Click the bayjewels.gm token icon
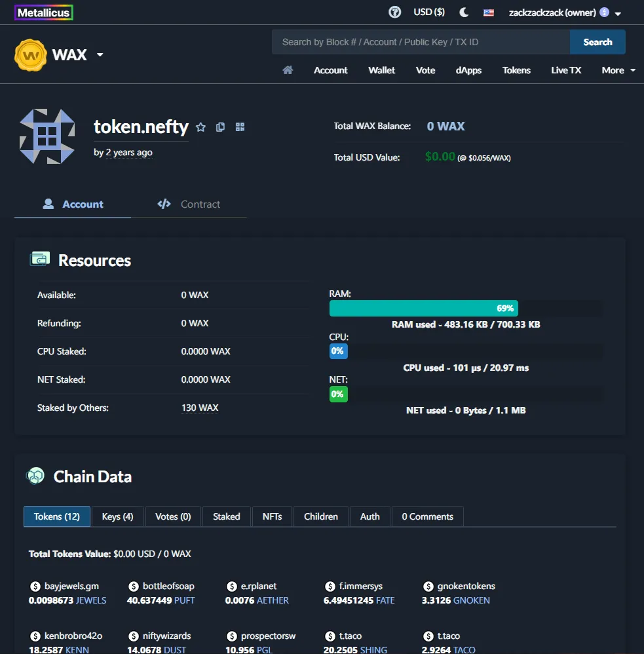The image size is (644, 654). tap(35, 587)
